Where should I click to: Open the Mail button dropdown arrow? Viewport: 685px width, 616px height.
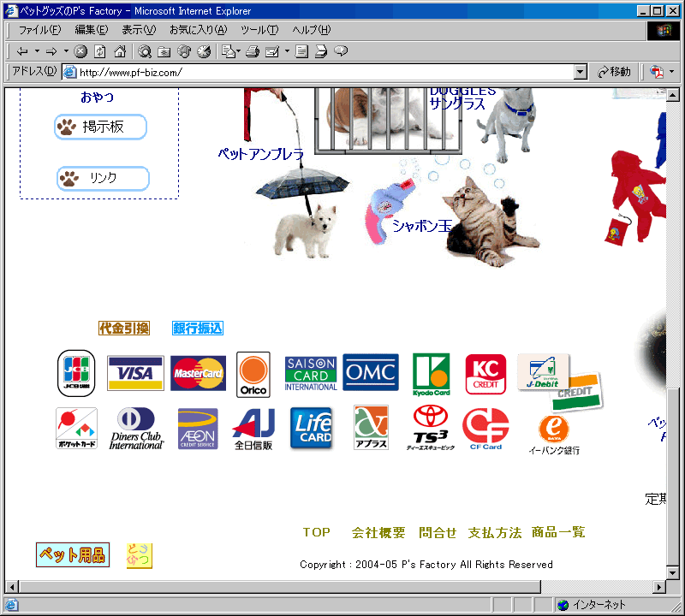[x=239, y=51]
